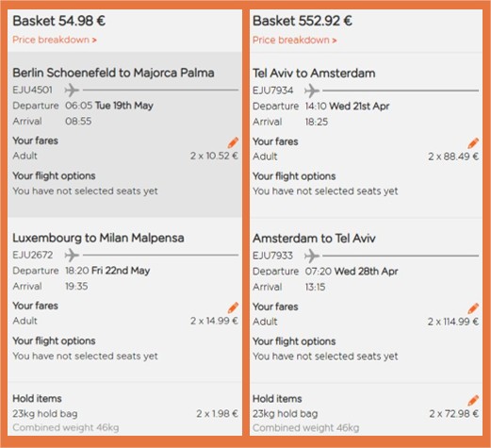Expand the arrow beside right Price breakdown
The height and width of the screenshot is (448, 491).
coord(335,41)
